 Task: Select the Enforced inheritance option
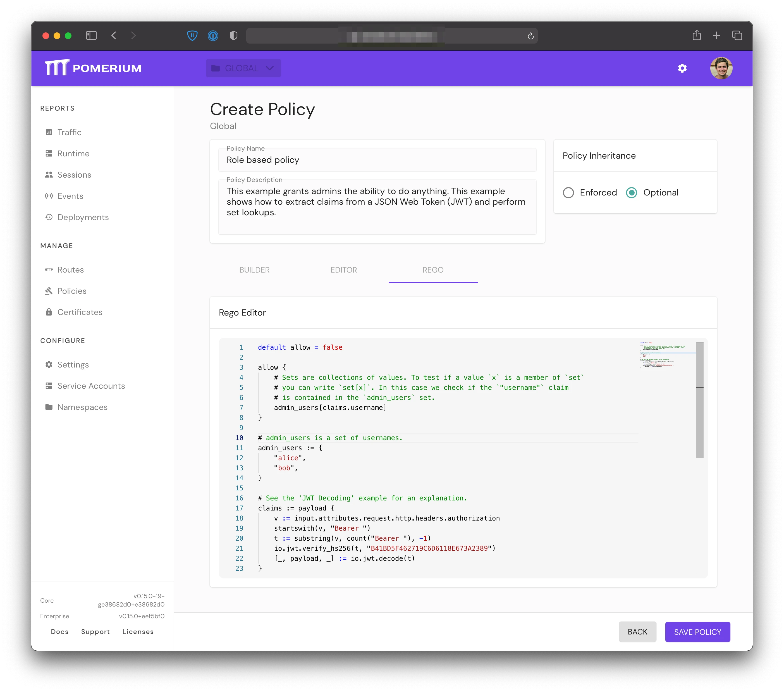(x=568, y=193)
